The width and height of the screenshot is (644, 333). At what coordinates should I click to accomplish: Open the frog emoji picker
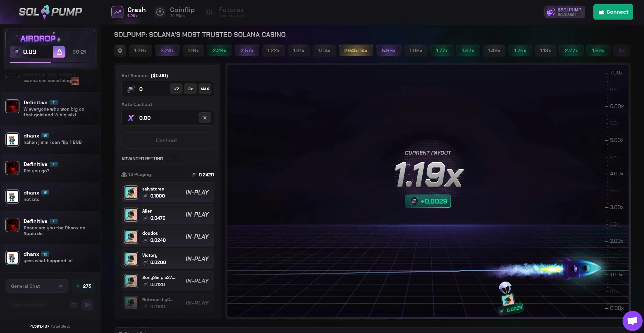(74, 305)
